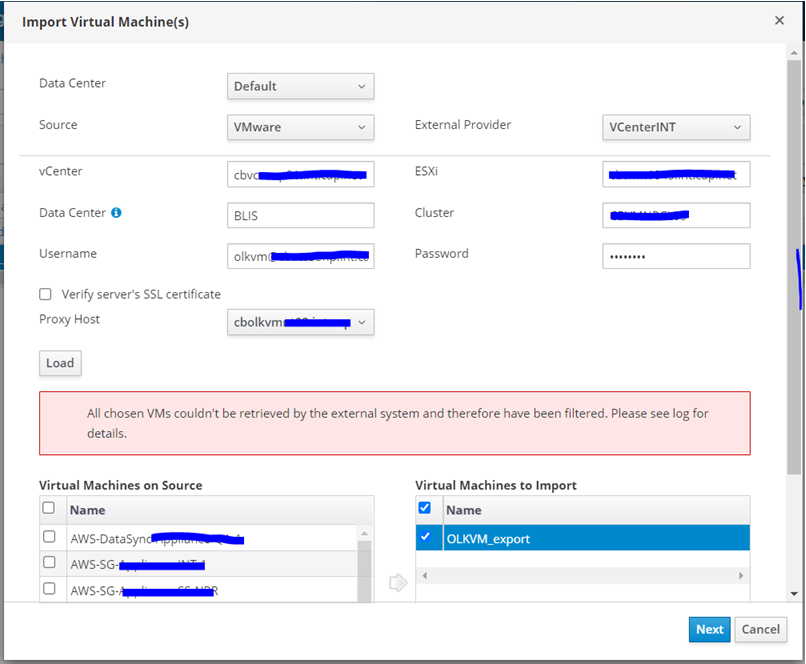The width and height of the screenshot is (806, 664).
Task: Click the Next button
Action: click(709, 629)
